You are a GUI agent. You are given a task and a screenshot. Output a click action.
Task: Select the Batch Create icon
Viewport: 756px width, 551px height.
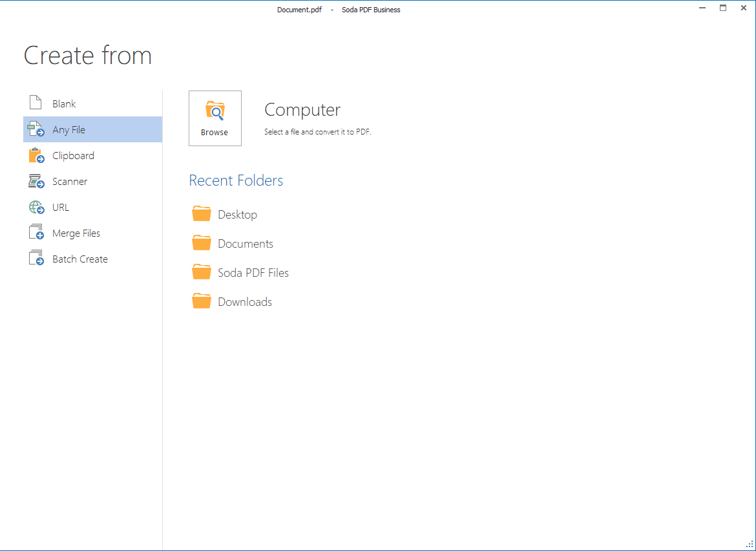point(36,258)
